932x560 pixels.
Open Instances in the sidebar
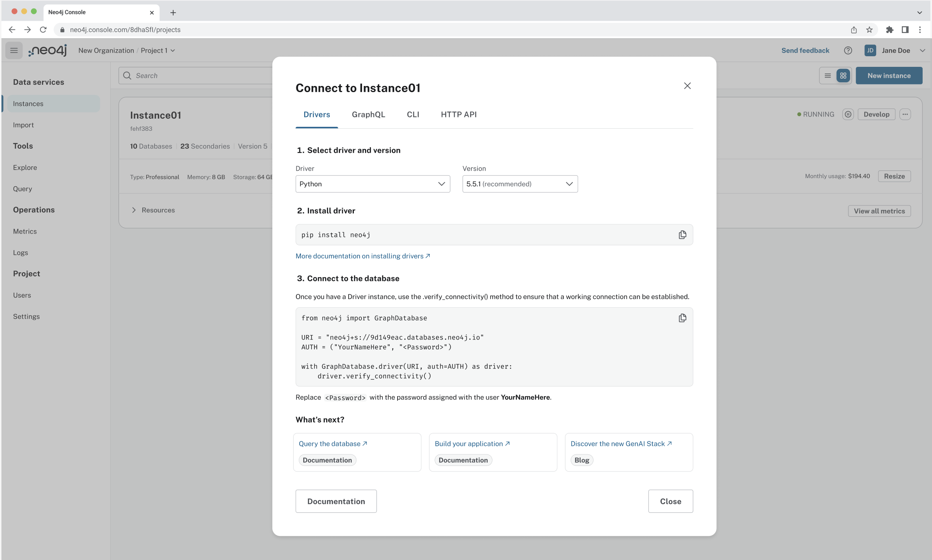tap(53, 104)
